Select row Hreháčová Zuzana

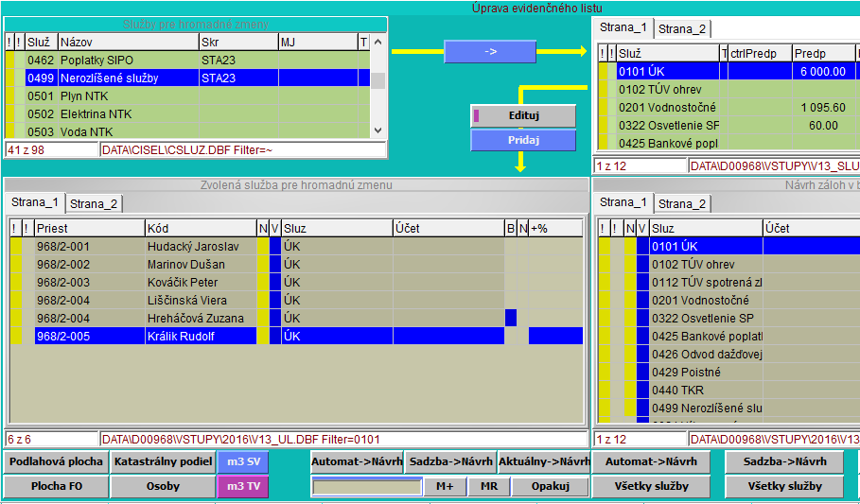coord(296,318)
